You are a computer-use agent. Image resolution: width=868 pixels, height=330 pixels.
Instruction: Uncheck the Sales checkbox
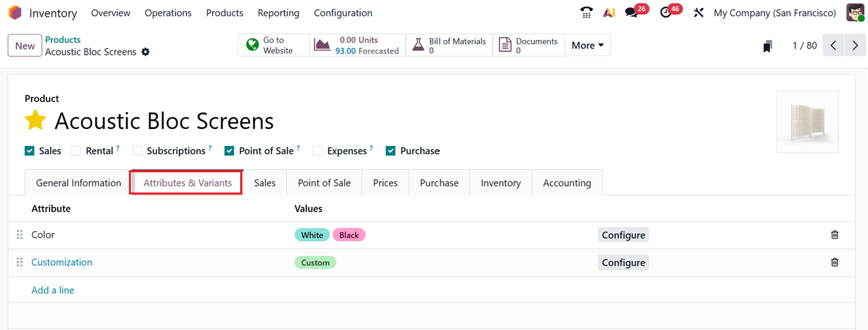(x=29, y=151)
